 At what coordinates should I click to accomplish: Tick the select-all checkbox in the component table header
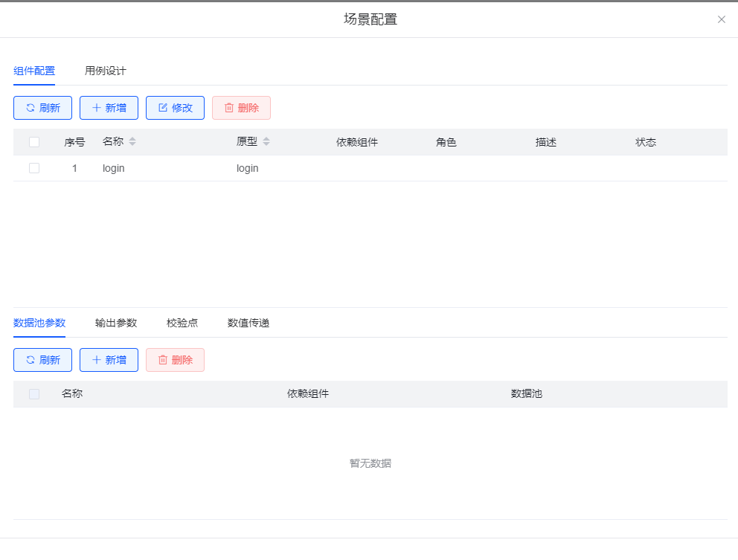click(34, 142)
